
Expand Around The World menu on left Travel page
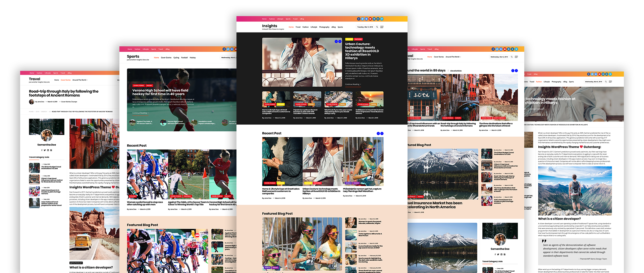80,80
